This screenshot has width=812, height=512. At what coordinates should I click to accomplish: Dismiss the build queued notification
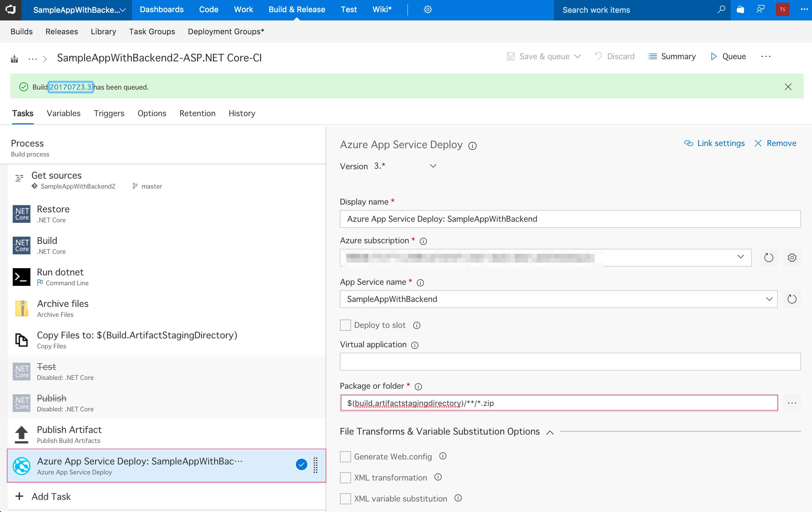[788, 87]
